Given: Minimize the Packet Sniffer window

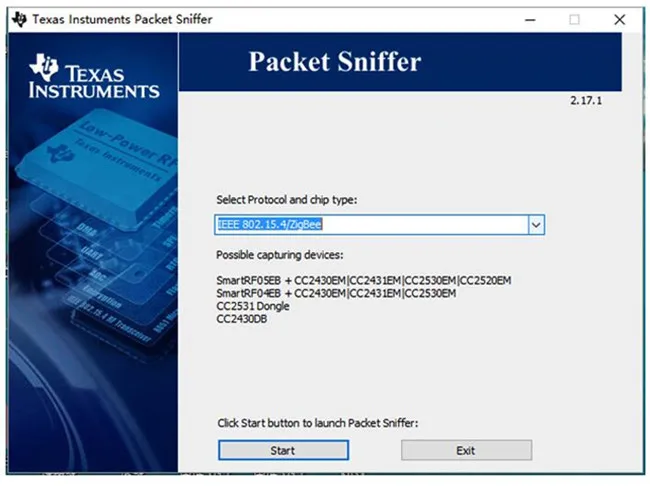Looking at the screenshot, I should tap(530, 19).
